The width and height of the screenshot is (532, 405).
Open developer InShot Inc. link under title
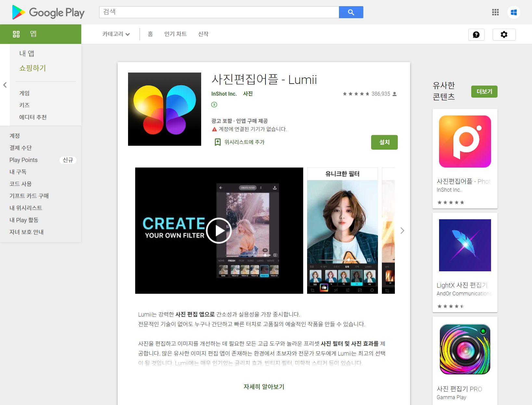(224, 94)
